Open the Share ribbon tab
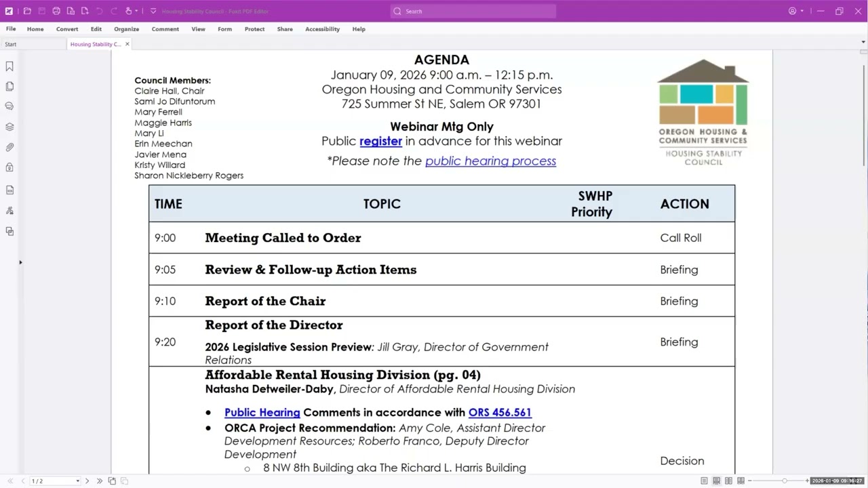Image resolution: width=868 pixels, height=488 pixels. 285,29
